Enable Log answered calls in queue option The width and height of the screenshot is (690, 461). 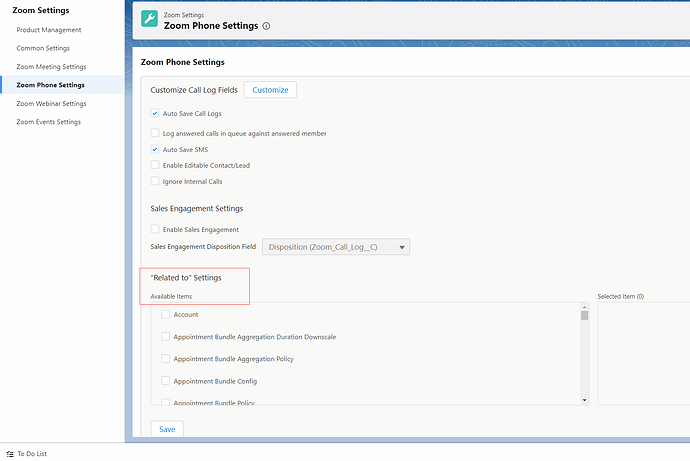tap(155, 133)
